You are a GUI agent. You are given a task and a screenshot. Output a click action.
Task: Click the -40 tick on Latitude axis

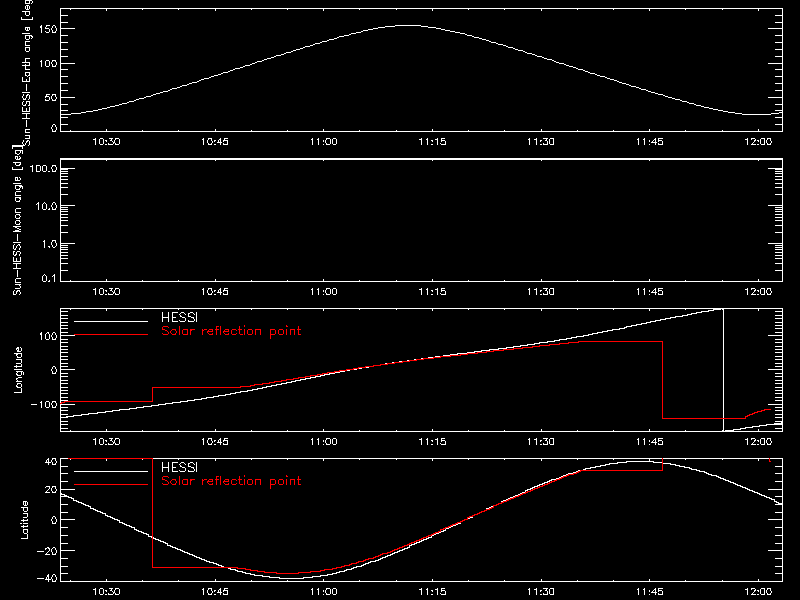(x=47, y=578)
